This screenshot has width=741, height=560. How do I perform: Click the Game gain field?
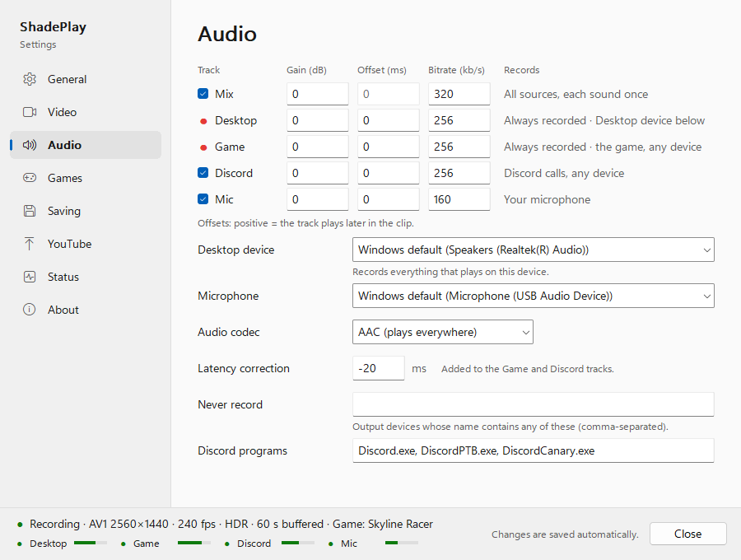tap(318, 147)
